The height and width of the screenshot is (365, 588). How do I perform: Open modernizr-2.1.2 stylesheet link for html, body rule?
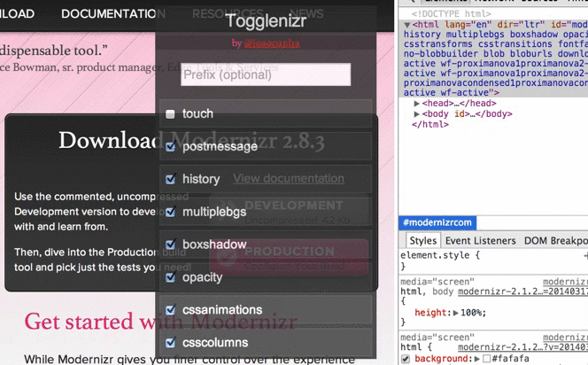point(522,291)
